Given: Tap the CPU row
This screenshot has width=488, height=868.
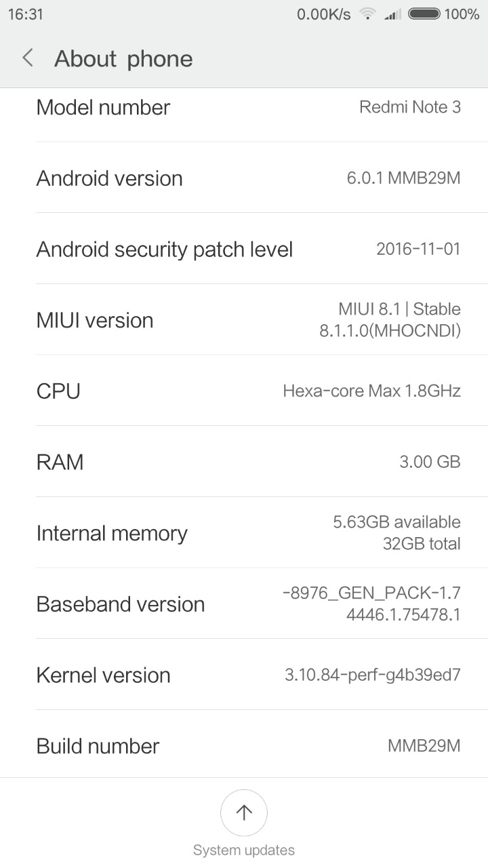Looking at the screenshot, I should tap(244, 391).
